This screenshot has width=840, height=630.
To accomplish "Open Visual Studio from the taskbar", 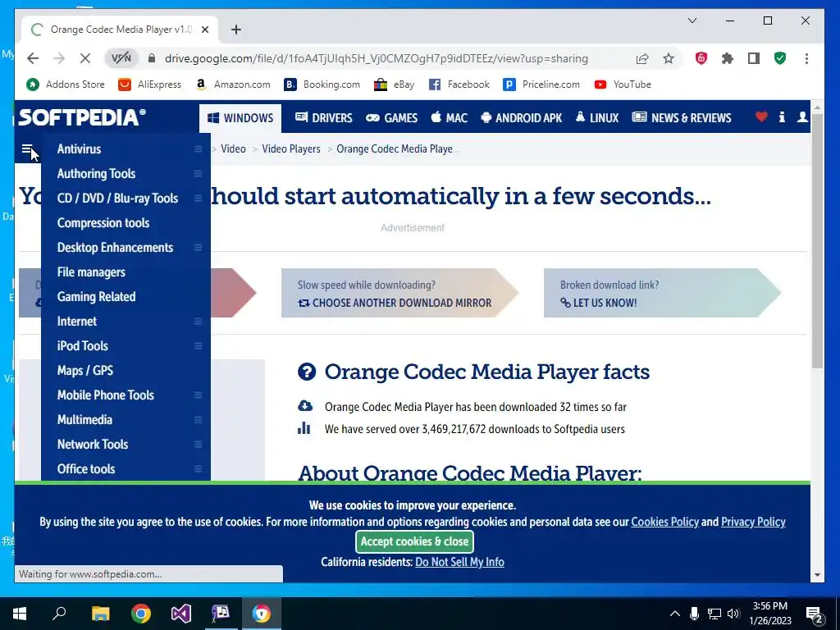I will [181, 614].
